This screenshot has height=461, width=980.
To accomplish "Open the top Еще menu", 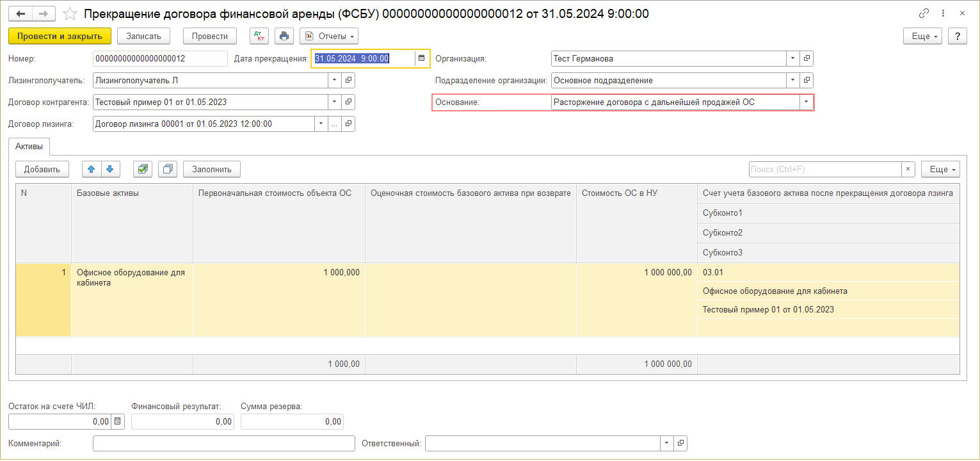I will pos(925,36).
